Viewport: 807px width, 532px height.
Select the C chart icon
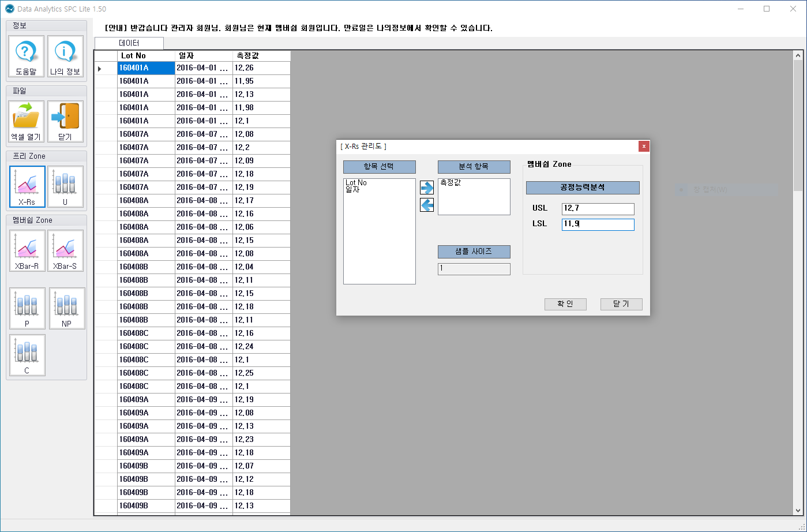(27, 355)
